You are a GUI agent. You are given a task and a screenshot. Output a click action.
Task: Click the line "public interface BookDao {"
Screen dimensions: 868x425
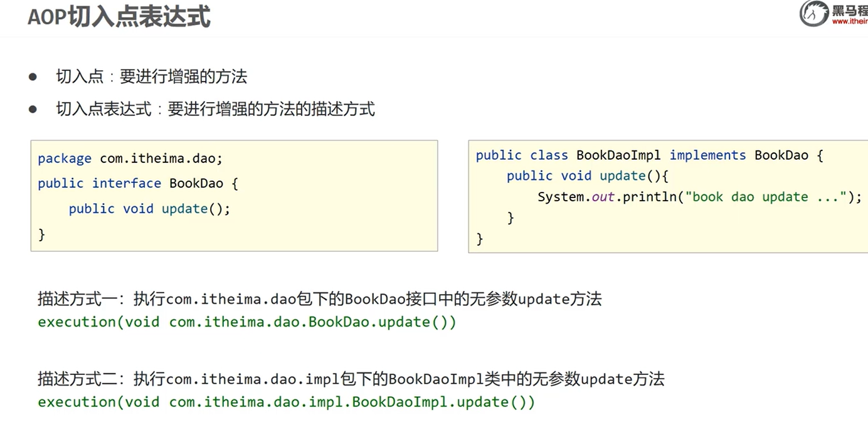click(x=138, y=183)
